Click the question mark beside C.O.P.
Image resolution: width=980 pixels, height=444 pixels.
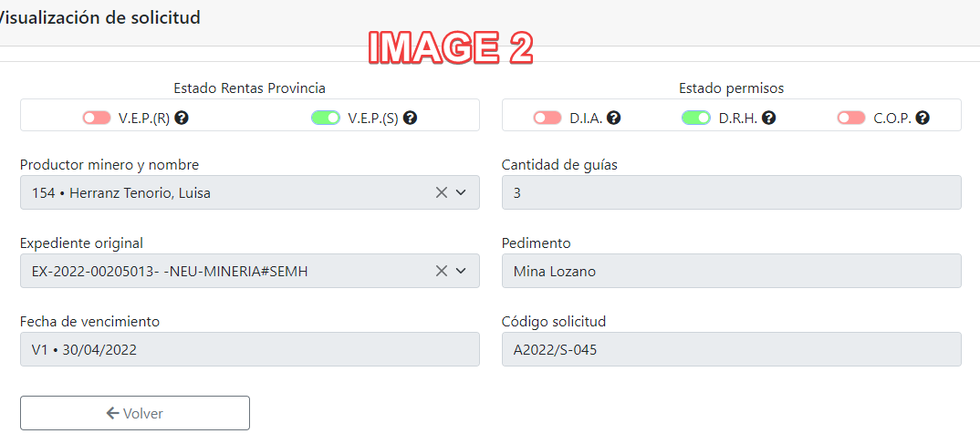click(923, 118)
